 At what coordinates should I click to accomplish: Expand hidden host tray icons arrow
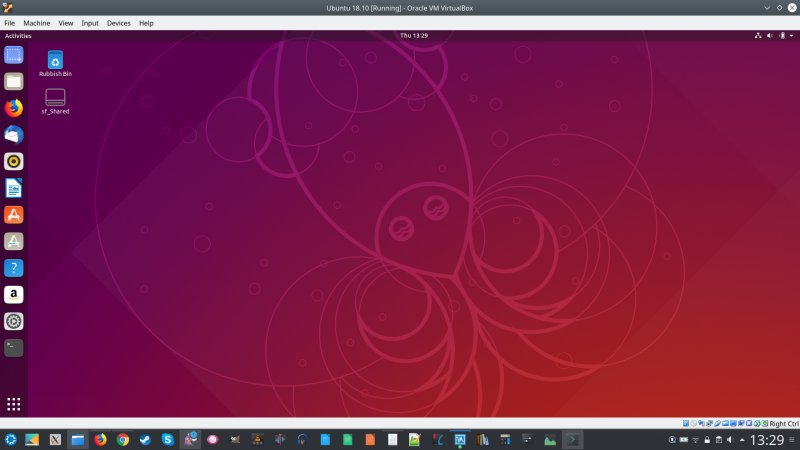[742, 440]
